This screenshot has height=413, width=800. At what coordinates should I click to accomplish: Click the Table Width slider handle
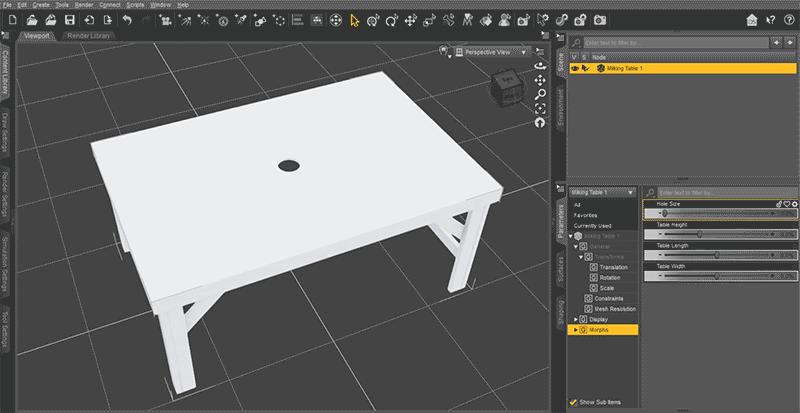click(x=717, y=276)
